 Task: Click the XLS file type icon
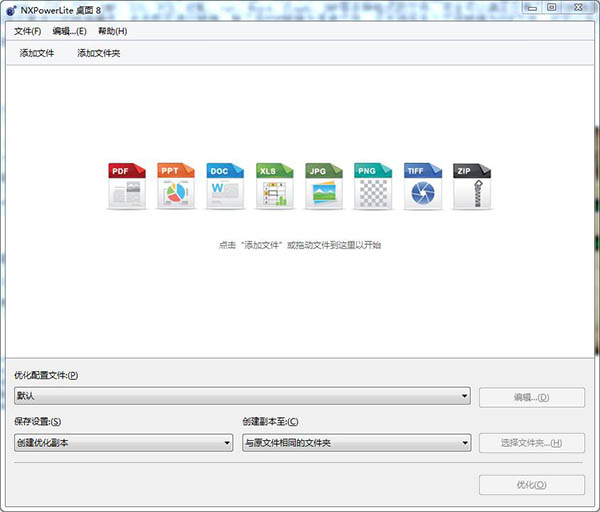pyautogui.click(x=274, y=186)
